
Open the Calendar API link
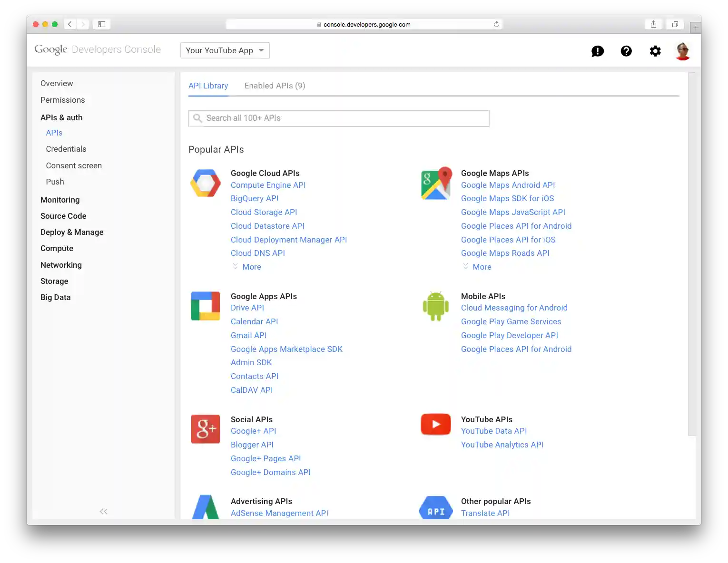tap(255, 321)
